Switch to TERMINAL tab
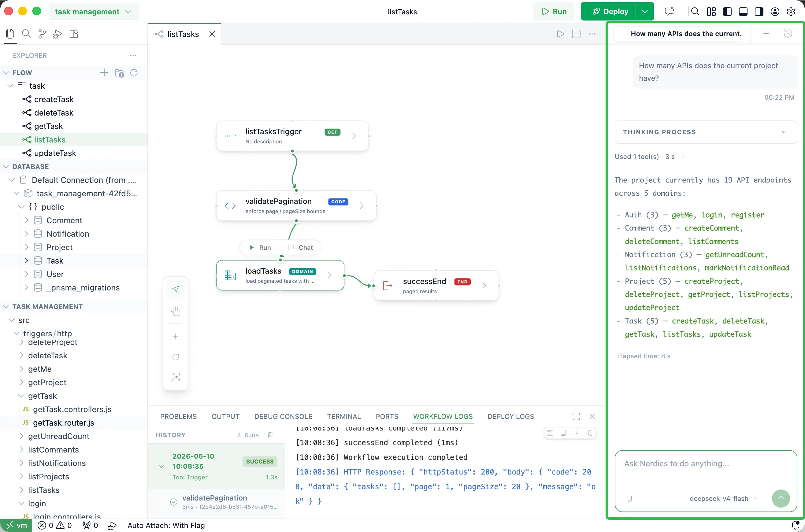This screenshot has width=805, height=532. click(x=344, y=416)
